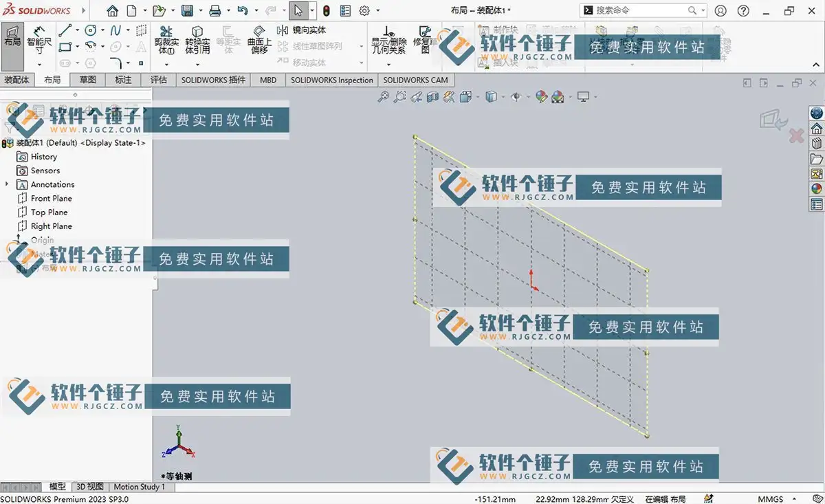Switch to the 3D 视图 bottom tab
Image resolution: width=825 pixels, height=504 pixels.
pos(90,487)
